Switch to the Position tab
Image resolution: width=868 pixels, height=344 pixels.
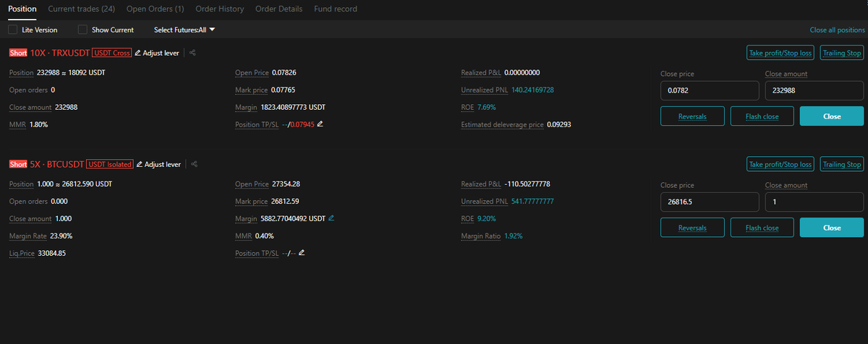[x=22, y=9]
